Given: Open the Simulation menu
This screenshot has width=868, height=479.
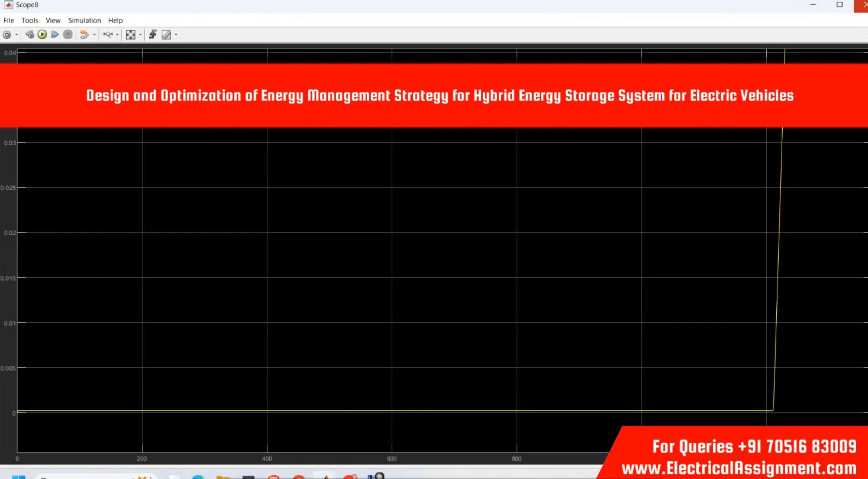Looking at the screenshot, I should [x=84, y=20].
